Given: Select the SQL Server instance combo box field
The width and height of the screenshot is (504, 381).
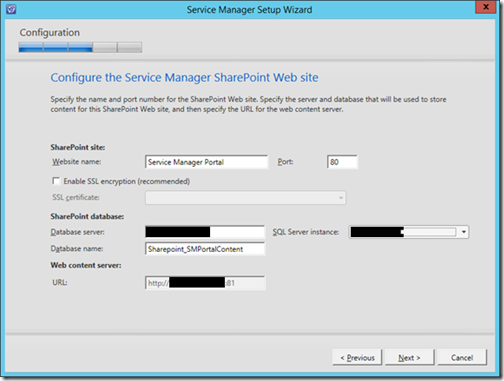Looking at the screenshot, I should [x=409, y=232].
